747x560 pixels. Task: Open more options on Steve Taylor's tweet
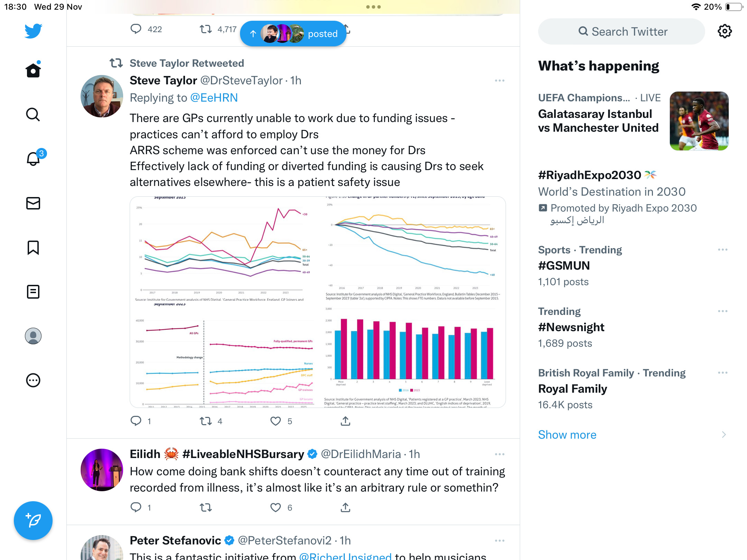tap(499, 81)
